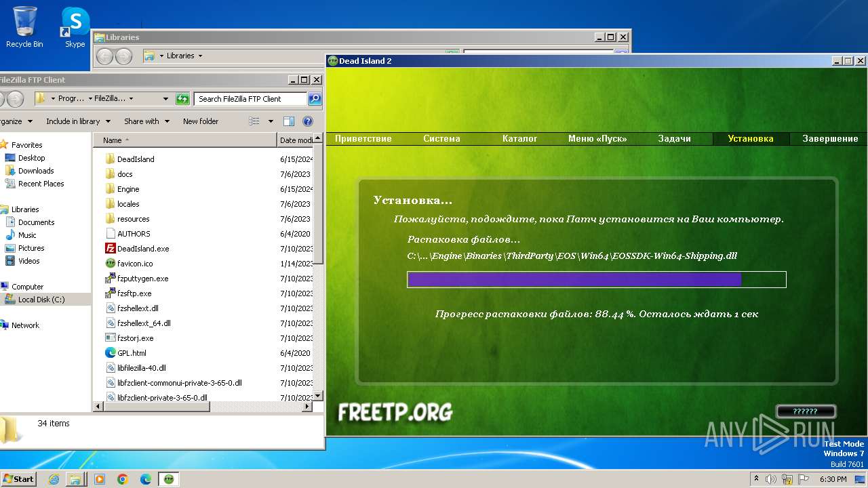Click the Date modified column header
Viewport: 868px width, 488px height.
(x=296, y=140)
